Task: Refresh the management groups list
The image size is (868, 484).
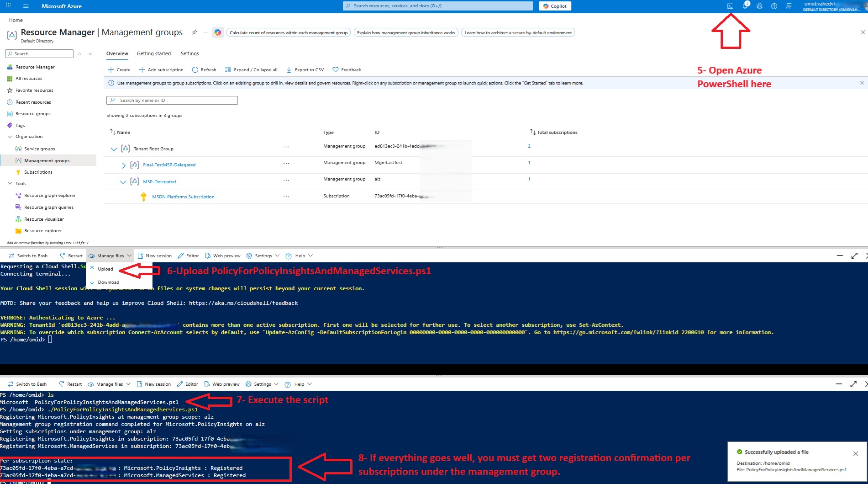Action: pyautogui.click(x=204, y=69)
